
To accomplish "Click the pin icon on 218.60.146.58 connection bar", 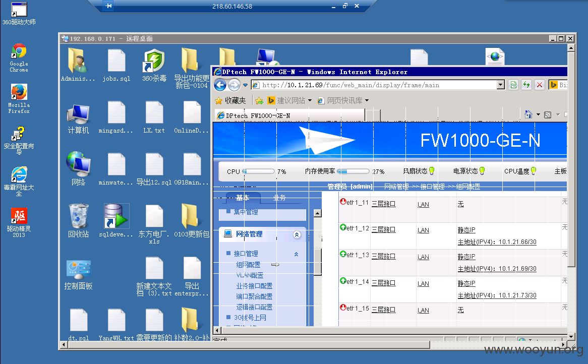I will 108,6.
